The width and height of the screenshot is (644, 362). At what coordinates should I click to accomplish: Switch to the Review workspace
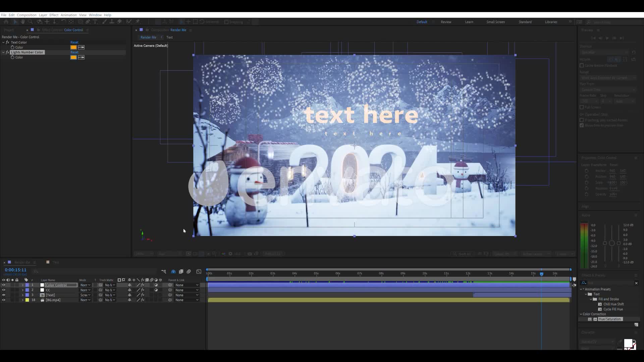(x=446, y=22)
